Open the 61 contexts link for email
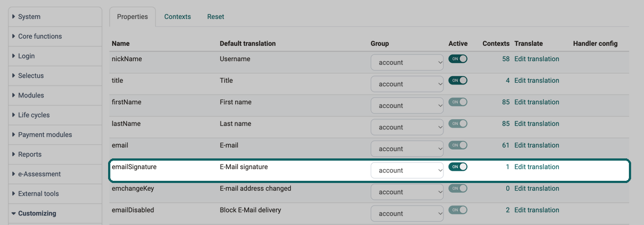The width and height of the screenshot is (644, 225). pos(506,145)
